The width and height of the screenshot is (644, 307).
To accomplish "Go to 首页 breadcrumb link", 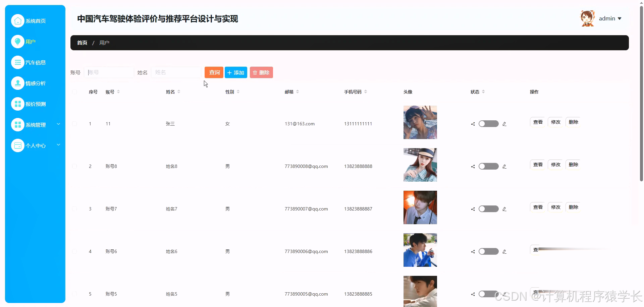I will pos(82,43).
